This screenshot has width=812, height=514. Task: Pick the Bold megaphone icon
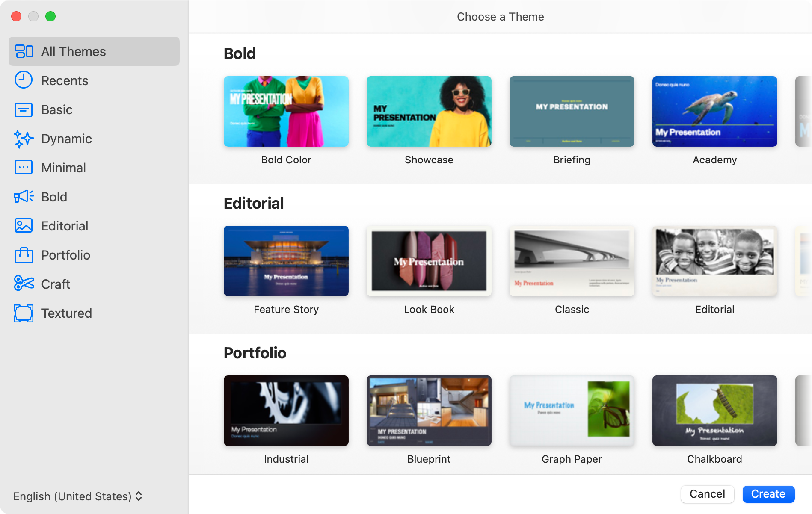point(24,197)
